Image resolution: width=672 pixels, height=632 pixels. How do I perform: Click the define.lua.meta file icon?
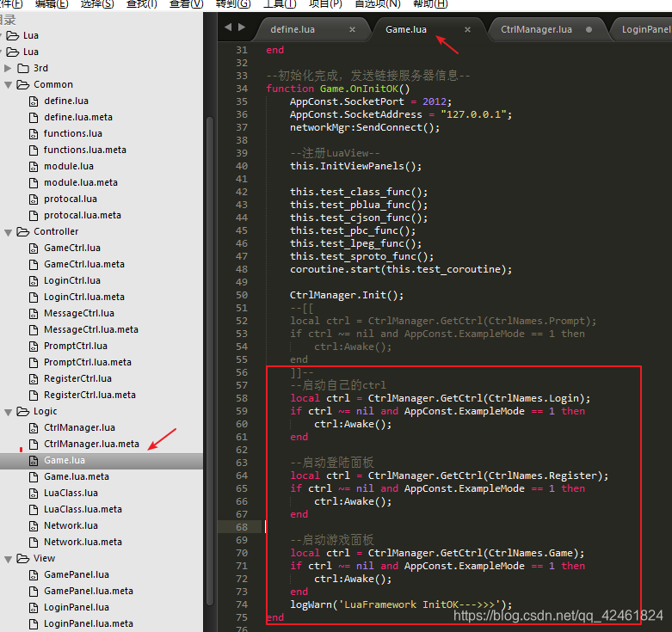(x=34, y=117)
